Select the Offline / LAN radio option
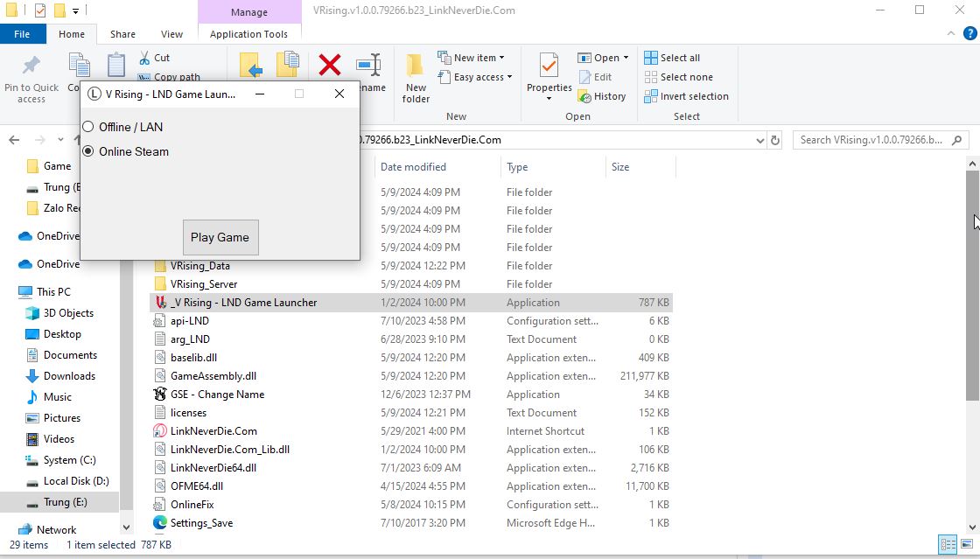The image size is (980, 559). coord(88,127)
